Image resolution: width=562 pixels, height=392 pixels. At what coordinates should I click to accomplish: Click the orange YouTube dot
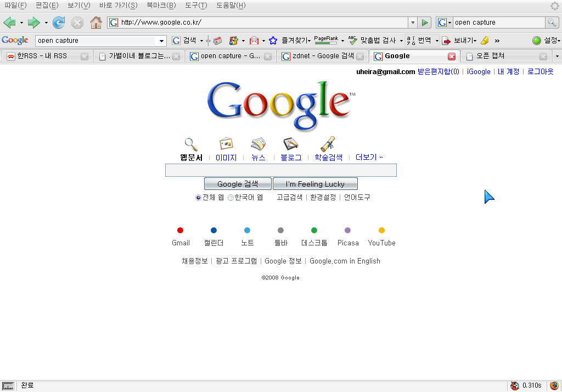[x=382, y=230]
